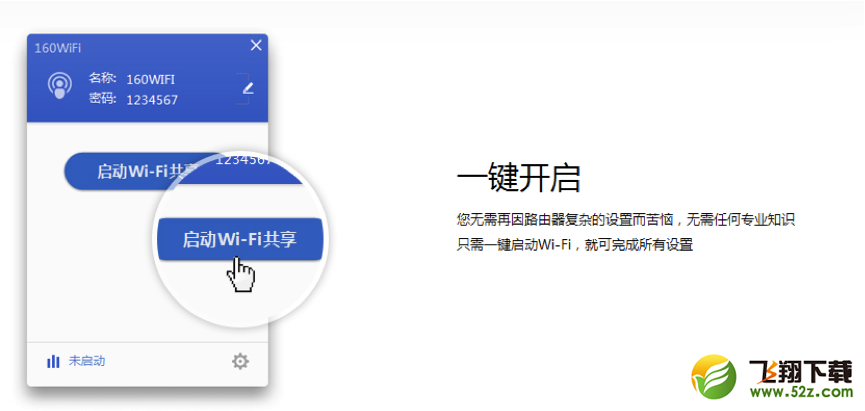Click the WiFi hotspot broadcast icon
865x411 pixels.
click(x=60, y=86)
